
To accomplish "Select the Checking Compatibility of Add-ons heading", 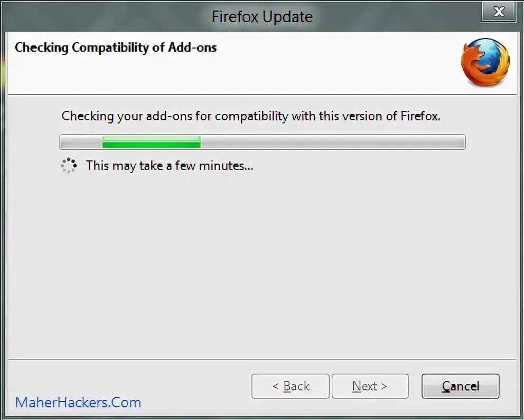I will pos(116,47).
